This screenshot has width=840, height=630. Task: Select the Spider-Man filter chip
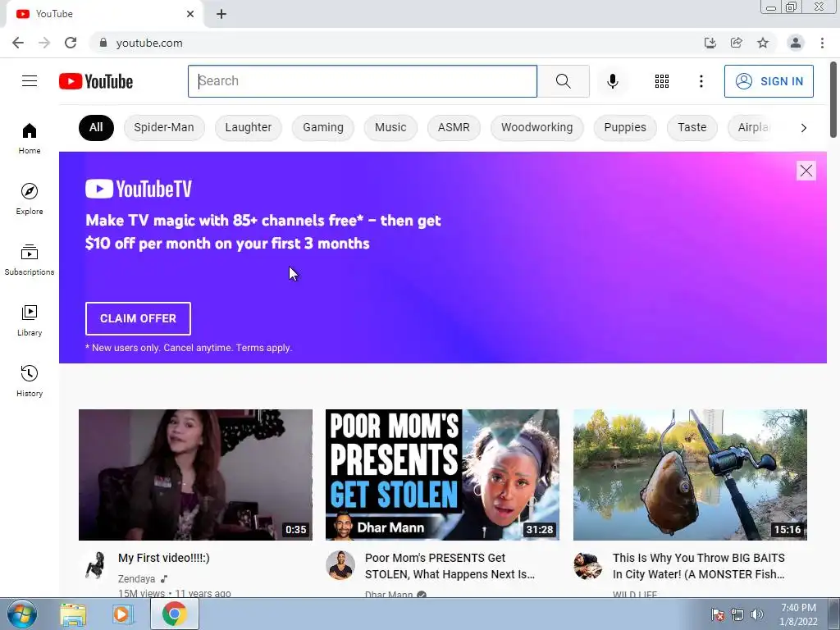pyautogui.click(x=164, y=127)
